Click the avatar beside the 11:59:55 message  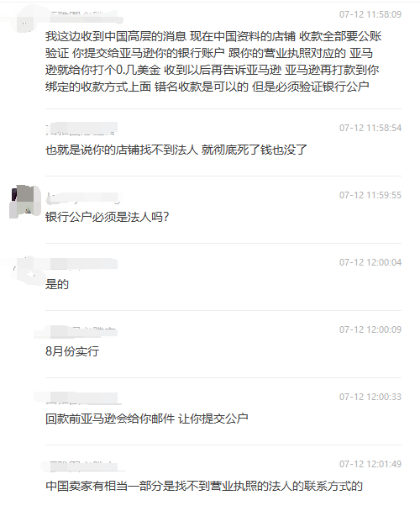point(24,202)
